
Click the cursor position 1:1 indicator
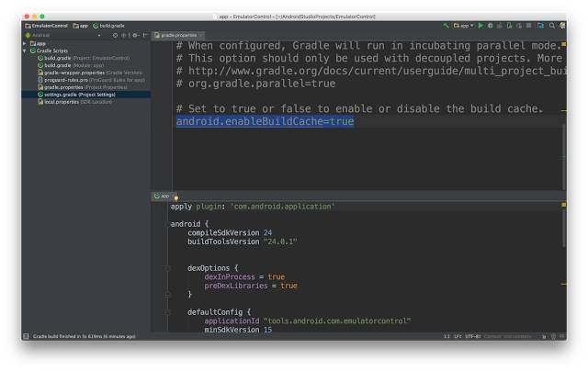click(x=447, y=336)
